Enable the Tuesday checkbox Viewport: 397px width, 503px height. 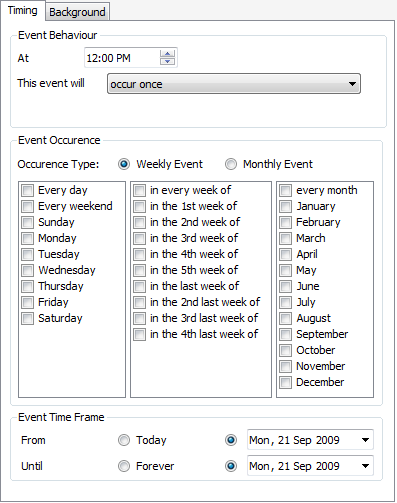click(x=28, y=255)
